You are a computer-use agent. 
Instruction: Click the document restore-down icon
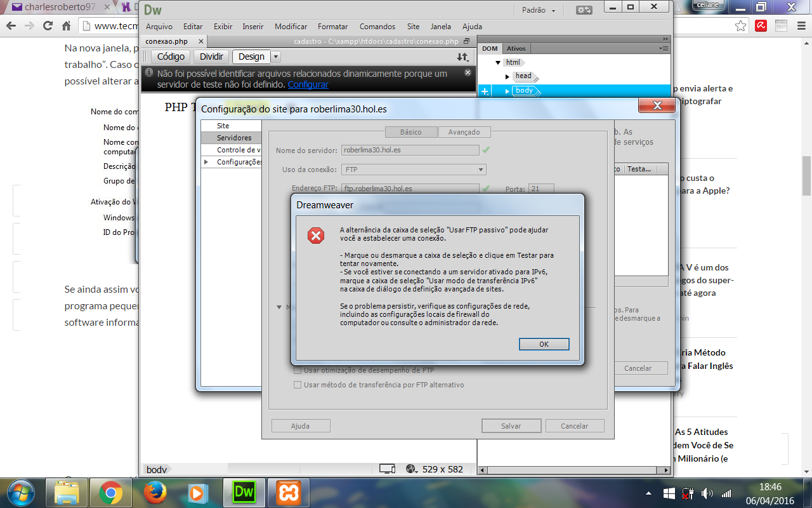click(467, 41)
